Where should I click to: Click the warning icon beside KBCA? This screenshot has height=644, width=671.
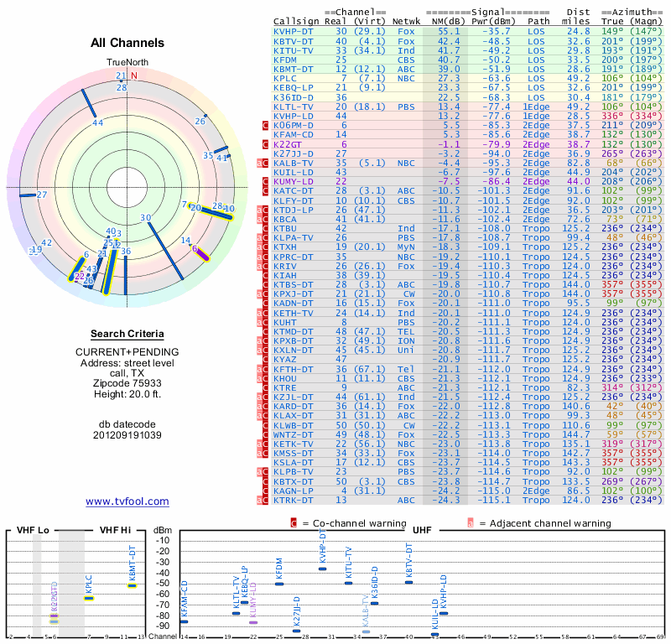(x=263, y=219)
